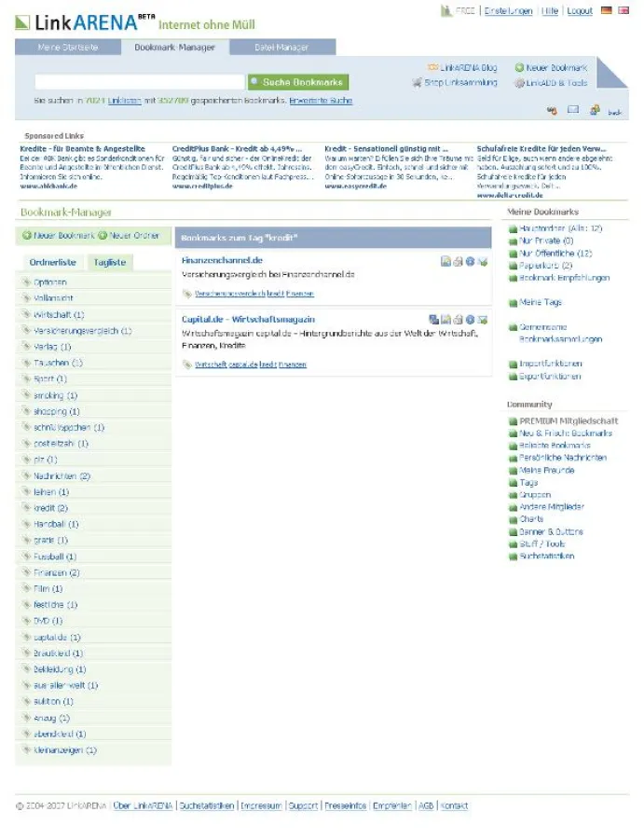The image size is (644, 839).
Task: Open the Shop Linksammlung link
Action: pos(460,82)
